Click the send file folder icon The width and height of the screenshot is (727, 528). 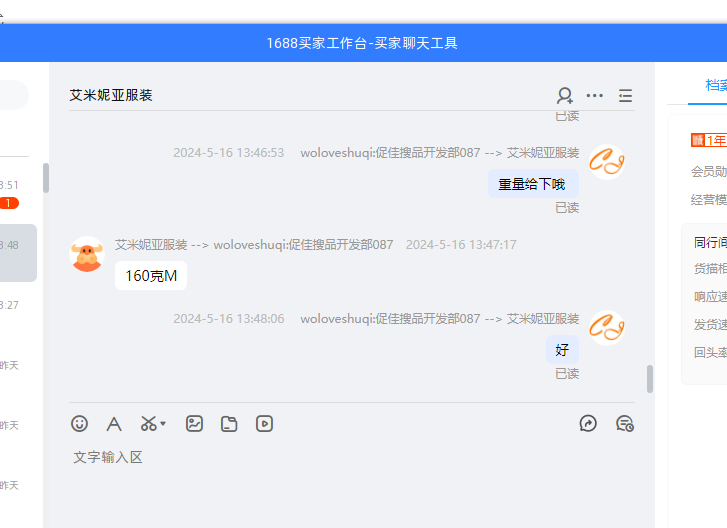point(229,423)
